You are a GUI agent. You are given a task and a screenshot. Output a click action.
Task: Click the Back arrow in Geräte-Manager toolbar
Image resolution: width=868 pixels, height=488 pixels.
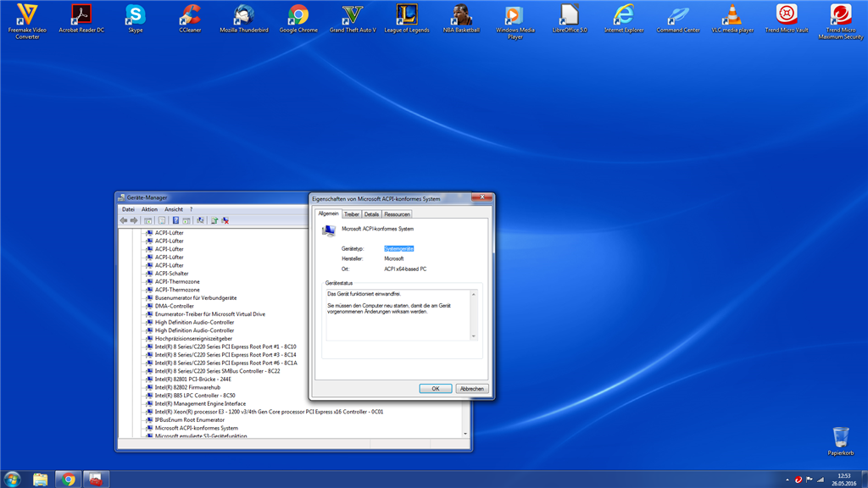(x=124, y=220)
